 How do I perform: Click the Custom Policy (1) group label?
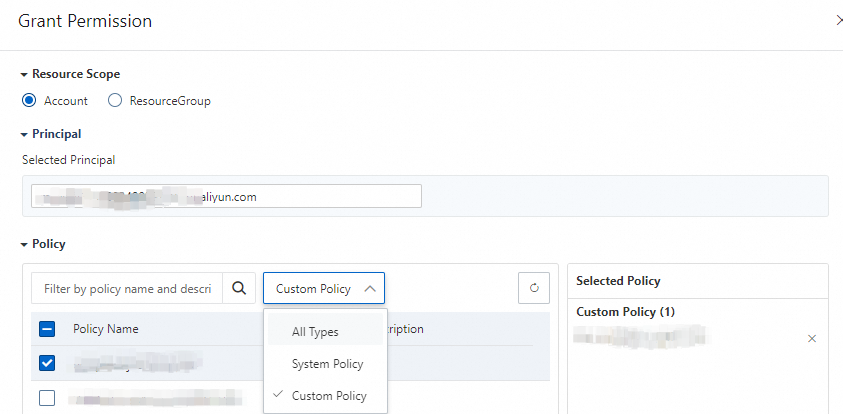click(x=625, y=312)
